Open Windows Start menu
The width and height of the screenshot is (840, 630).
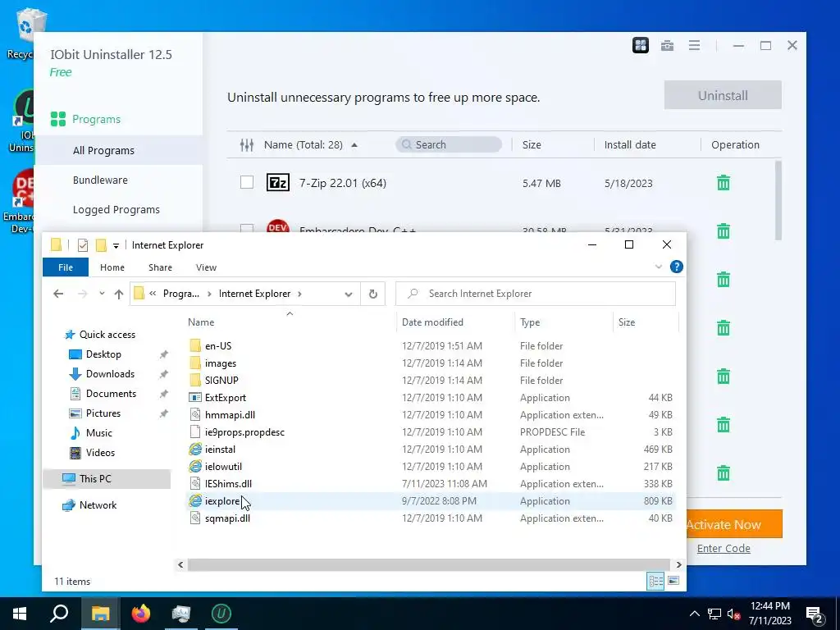(x=20, y=614)
